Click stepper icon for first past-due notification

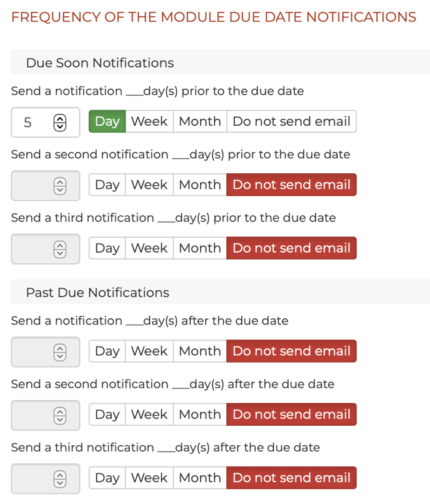pos(59,352)
